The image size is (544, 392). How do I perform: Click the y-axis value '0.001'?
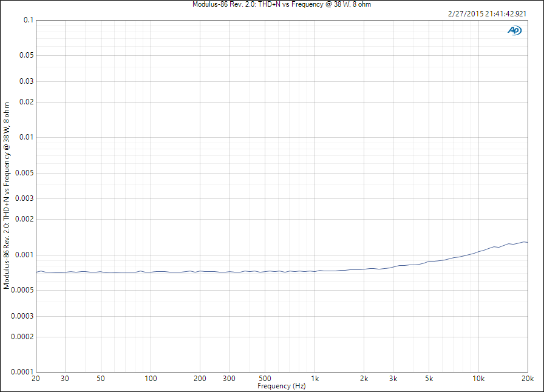(25, 255)
